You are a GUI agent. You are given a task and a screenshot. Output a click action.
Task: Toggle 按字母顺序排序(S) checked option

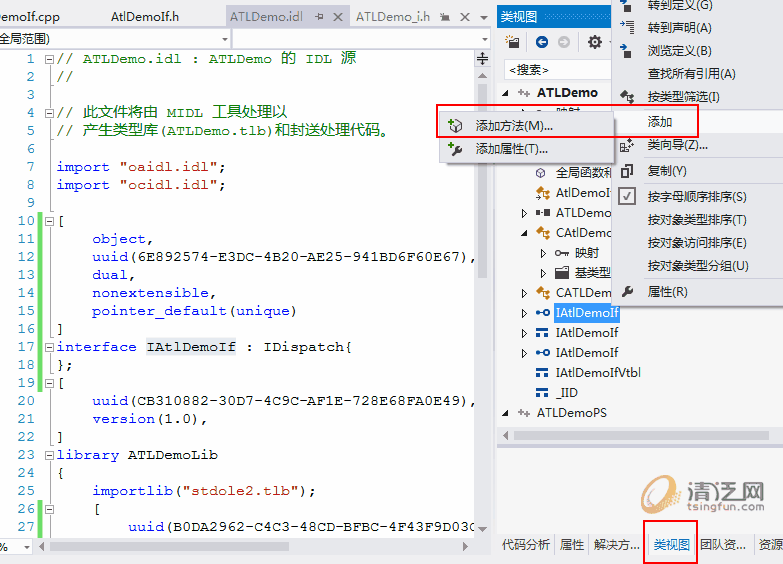click(696, 196)
